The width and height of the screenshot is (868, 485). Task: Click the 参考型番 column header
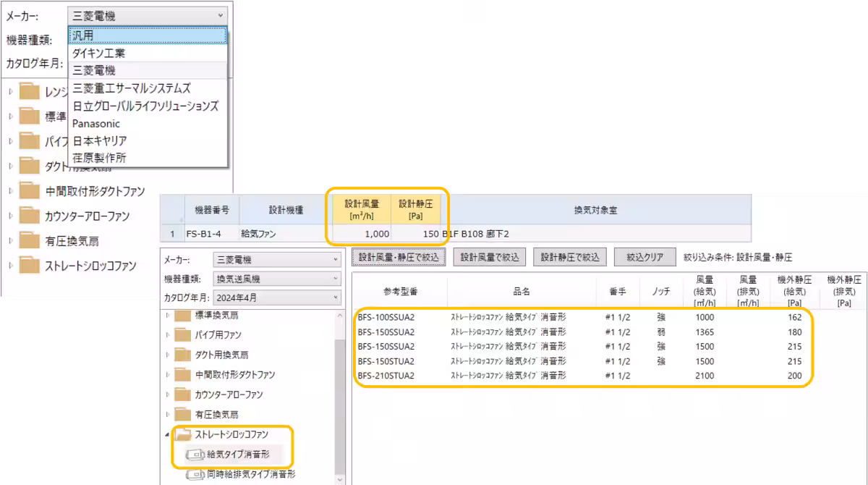pyautogui.click(x=399, y=292)
